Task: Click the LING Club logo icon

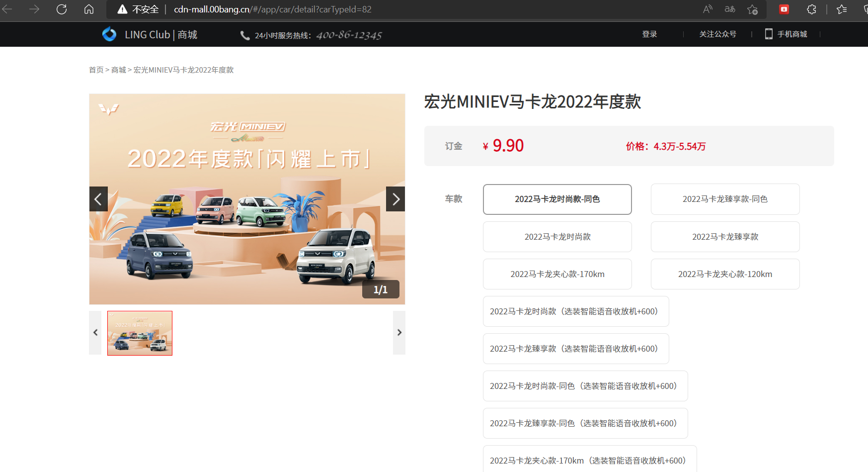Action: pyautogui.click(x=109, y=34)
